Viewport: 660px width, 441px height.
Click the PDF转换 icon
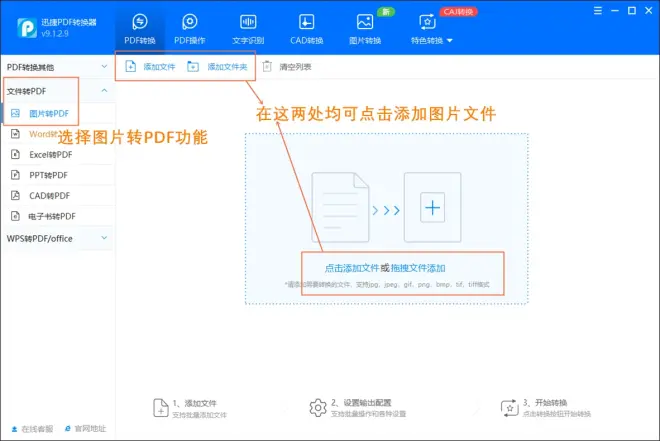[140, 21]
